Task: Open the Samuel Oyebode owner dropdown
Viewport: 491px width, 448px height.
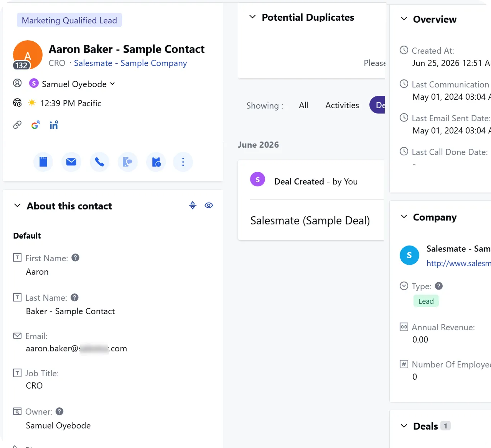Action: coord(72,84)
